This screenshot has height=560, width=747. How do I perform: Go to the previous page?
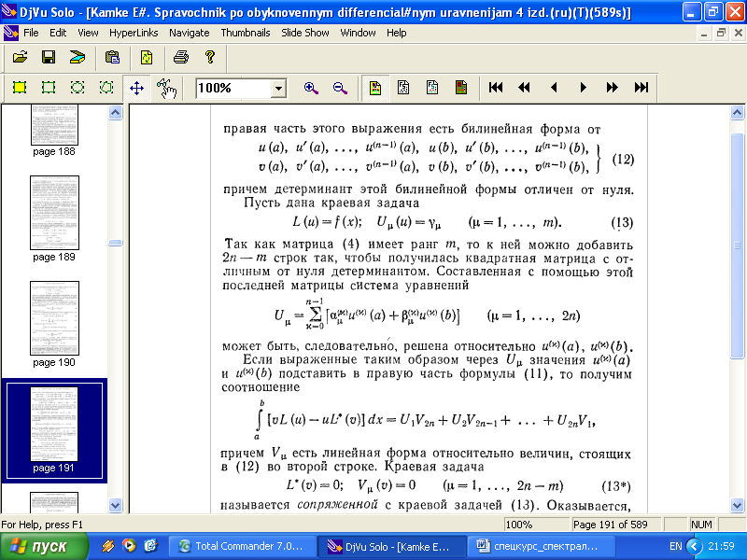pyautogui.click(x=554, y=88)
